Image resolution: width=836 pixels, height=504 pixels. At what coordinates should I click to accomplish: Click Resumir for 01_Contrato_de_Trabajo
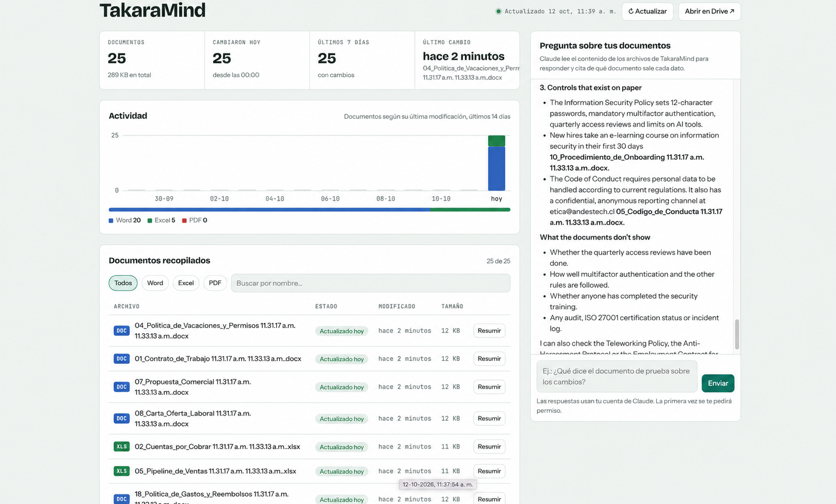(489, 359)
